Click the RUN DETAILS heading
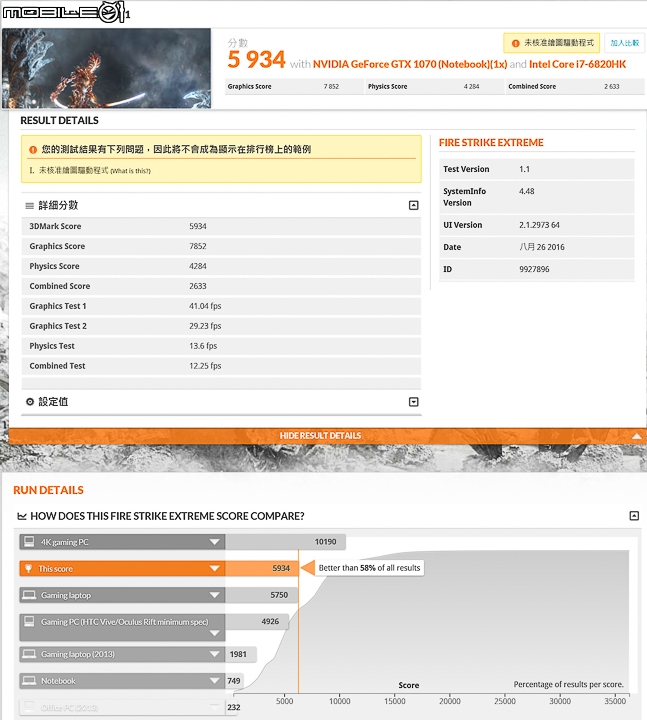The image size is (647, 720). pyautogui.click(x=48, y=490)
